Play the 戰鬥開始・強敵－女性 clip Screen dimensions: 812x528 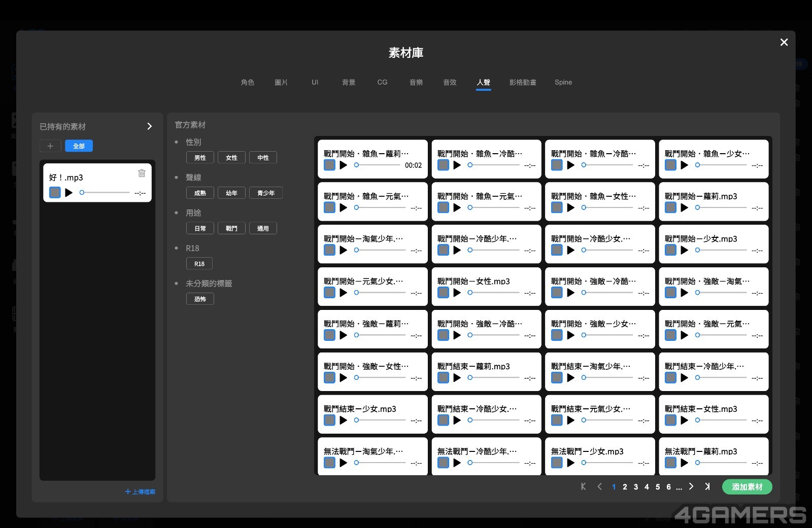(344, 378)
